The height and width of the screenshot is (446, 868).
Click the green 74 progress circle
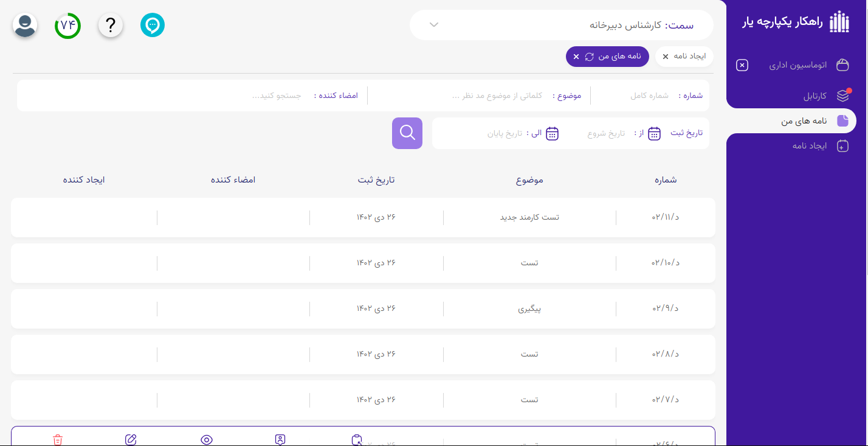point(67,25)
